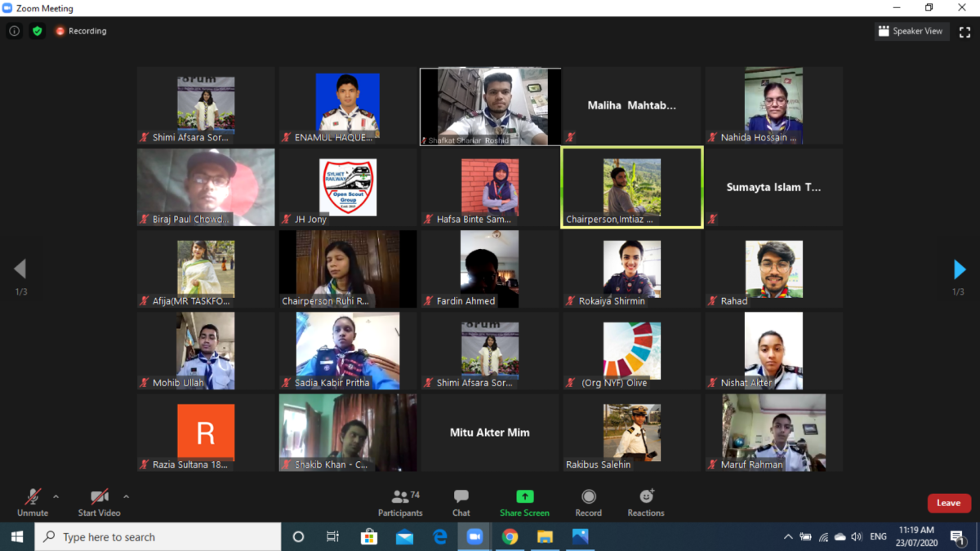Select Shafkat Shahar Roshid video tile
The width and height of the screenshot is (980, 551).
490,107
